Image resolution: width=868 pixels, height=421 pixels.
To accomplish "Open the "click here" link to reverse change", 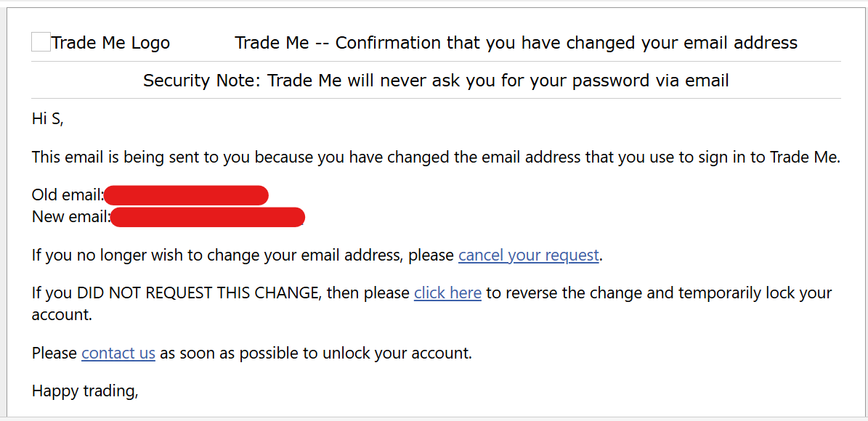I will tap(447, 293).
